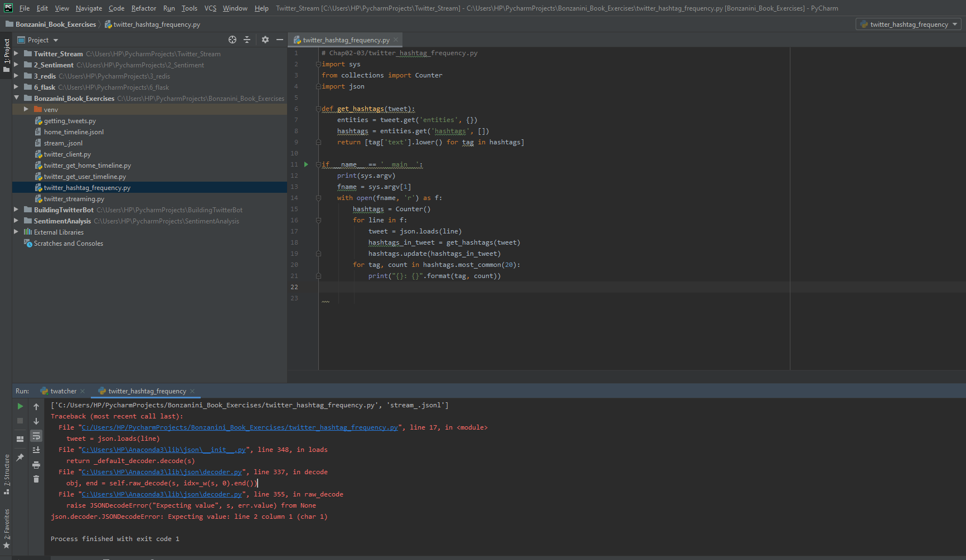The height and width of the screenshot is (560, 966).
Task: Click Bonzanini_Book_Exercises breadcrumb
Action: (51, 25)
